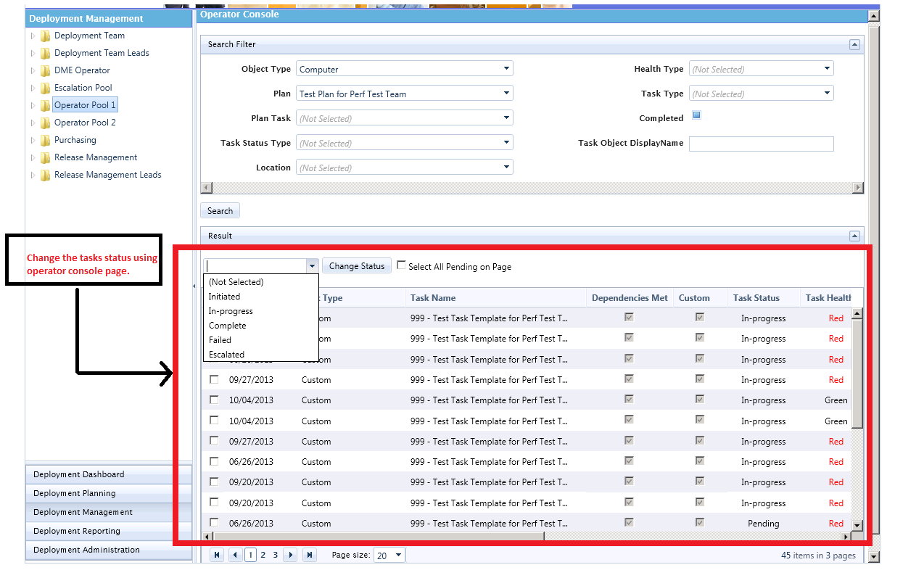The height and width of the screenshot is (578, 924).
Task: Click the Task Object DisplayName text field
Action: [x=761, y=144]
